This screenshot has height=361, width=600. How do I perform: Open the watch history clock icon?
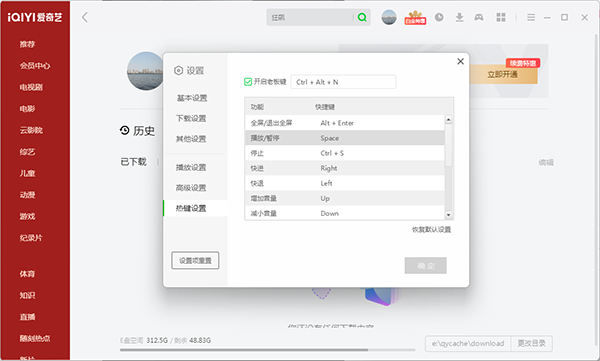439,17
